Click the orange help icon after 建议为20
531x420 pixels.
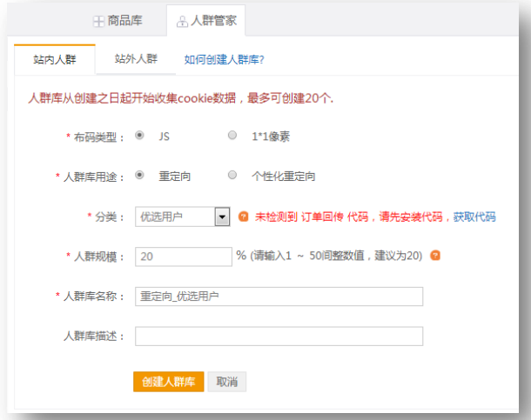[434, 256]
